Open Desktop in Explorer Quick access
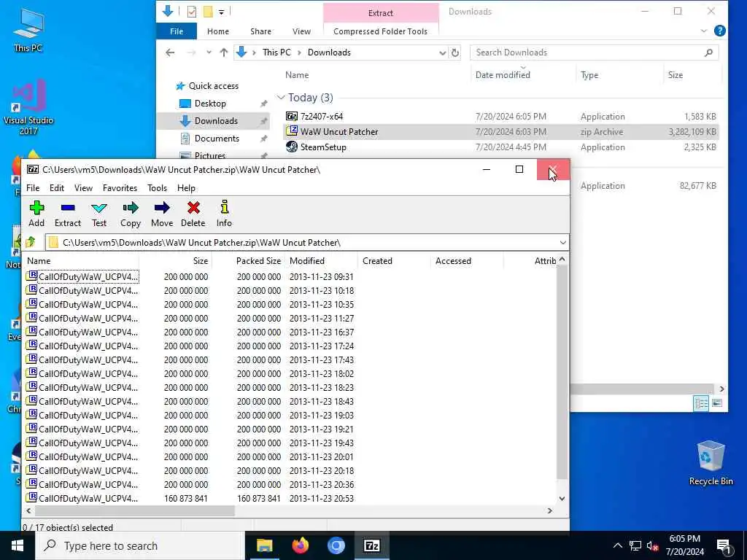Image resolution: width=747 pixels, height=560 pixels. [210, 104]
